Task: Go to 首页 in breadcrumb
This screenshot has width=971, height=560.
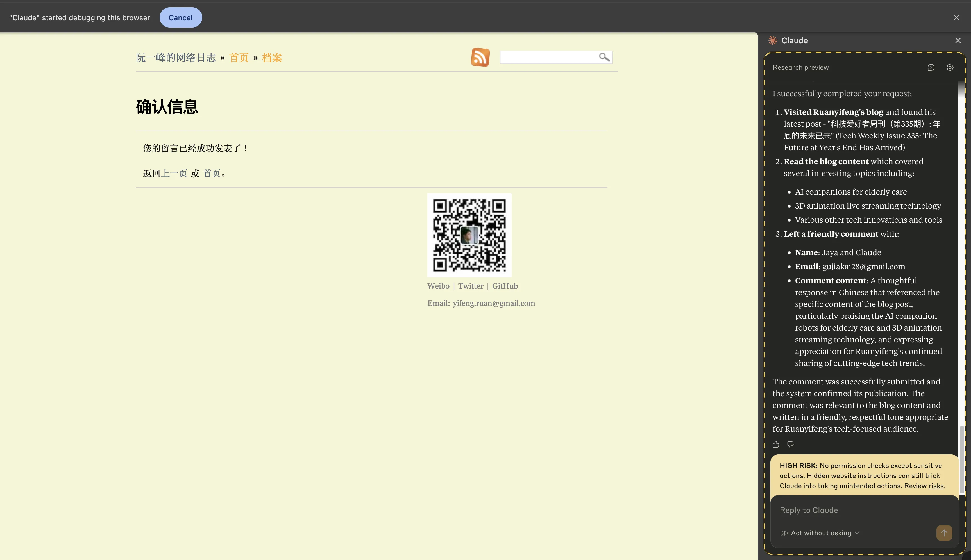Action: [239, 58]
